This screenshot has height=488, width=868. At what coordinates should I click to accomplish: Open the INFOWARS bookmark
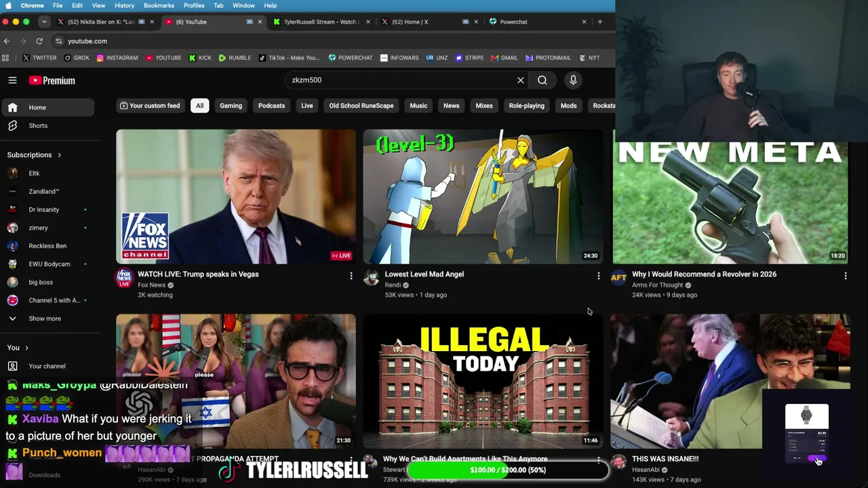click(399, 58)
